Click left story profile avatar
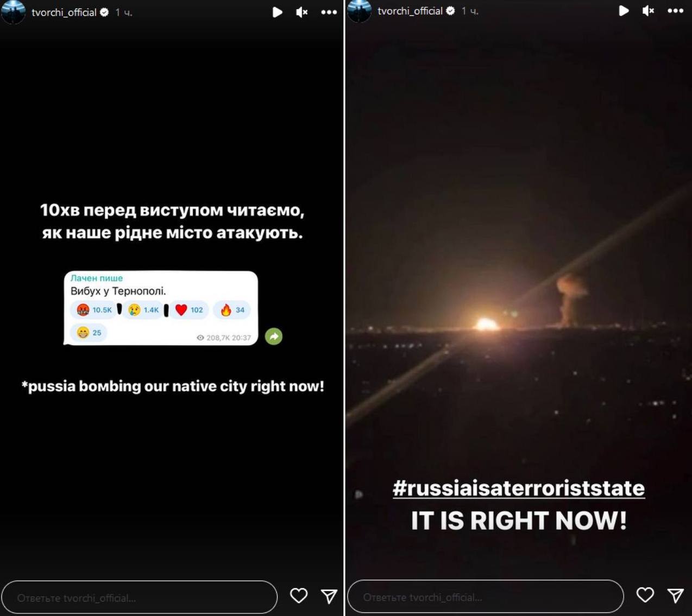This screenshot has width=692, height=616. (14, 12)
